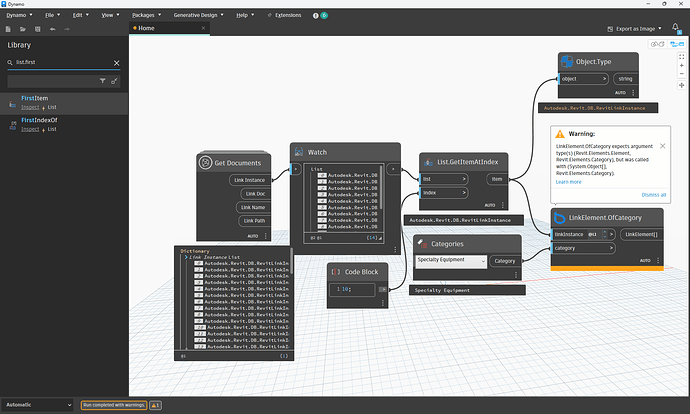The height and width of the screenshot is (414, 690).
Task: Open the Packages menu
Action: 143,15
